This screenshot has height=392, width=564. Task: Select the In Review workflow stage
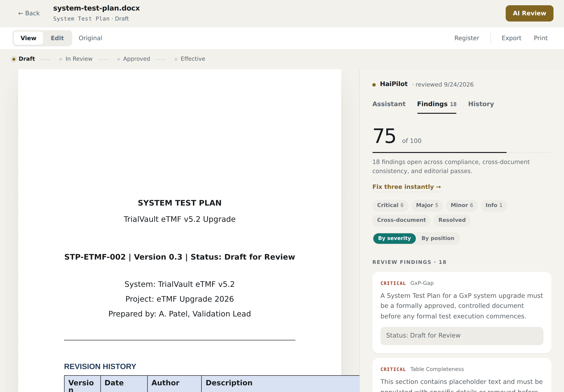click(76, 59)
